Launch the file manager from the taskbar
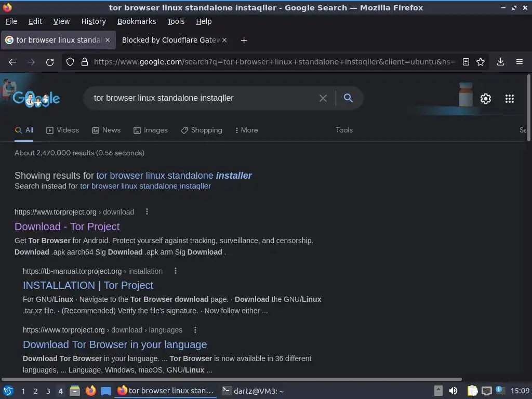 tap(75, 391)
